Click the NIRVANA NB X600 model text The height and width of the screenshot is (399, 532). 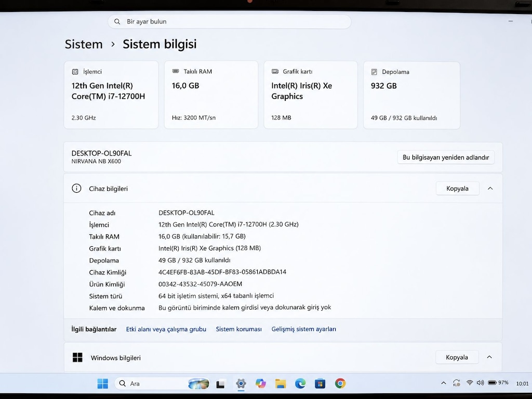click(x=96, y=162)
